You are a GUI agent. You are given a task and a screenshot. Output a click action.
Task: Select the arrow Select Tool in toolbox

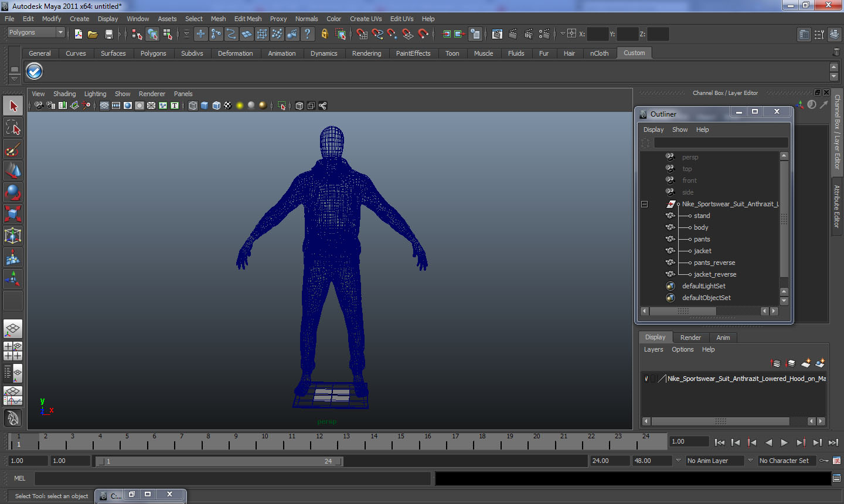[13, 106]
